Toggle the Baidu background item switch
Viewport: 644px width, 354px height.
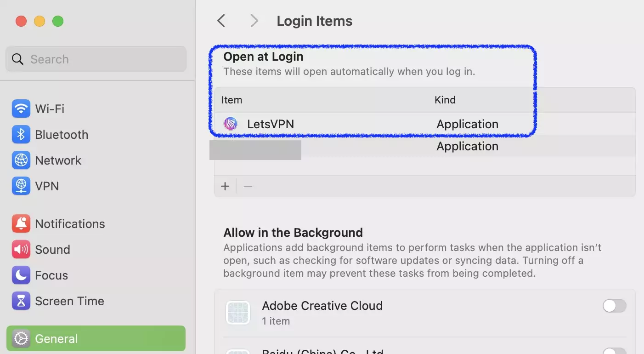pyautogui.click(x=615, y=351)
